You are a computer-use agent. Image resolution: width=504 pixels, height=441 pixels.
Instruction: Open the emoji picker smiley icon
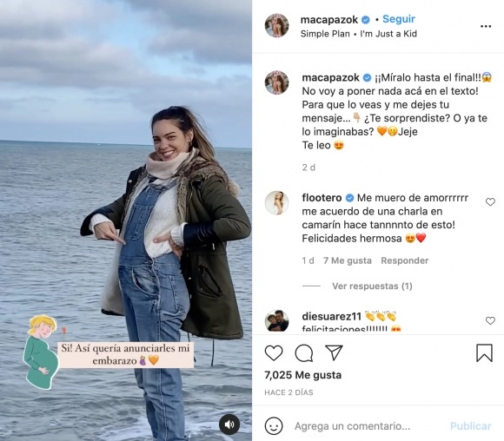[274, 426]
